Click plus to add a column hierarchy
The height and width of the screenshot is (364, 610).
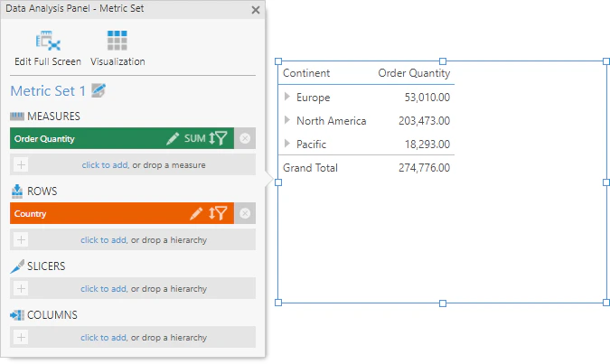[x=21, y=337]
